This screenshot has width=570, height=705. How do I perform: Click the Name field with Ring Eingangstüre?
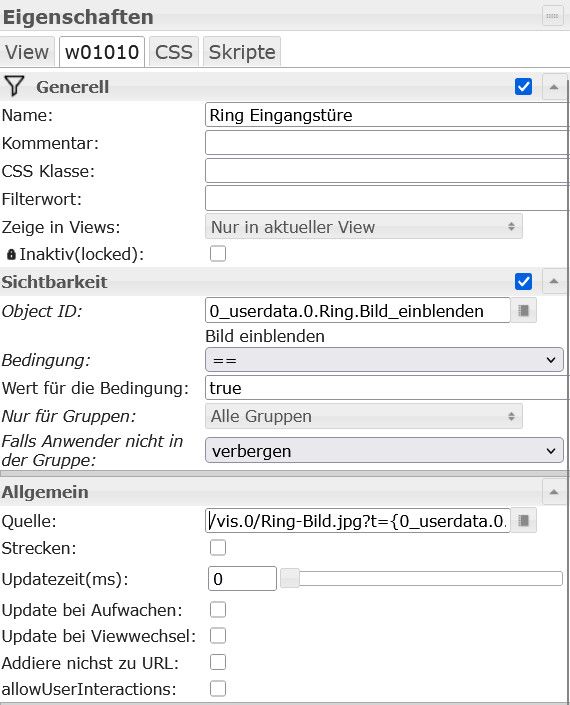pyautogui.click(x=387, y=115)
